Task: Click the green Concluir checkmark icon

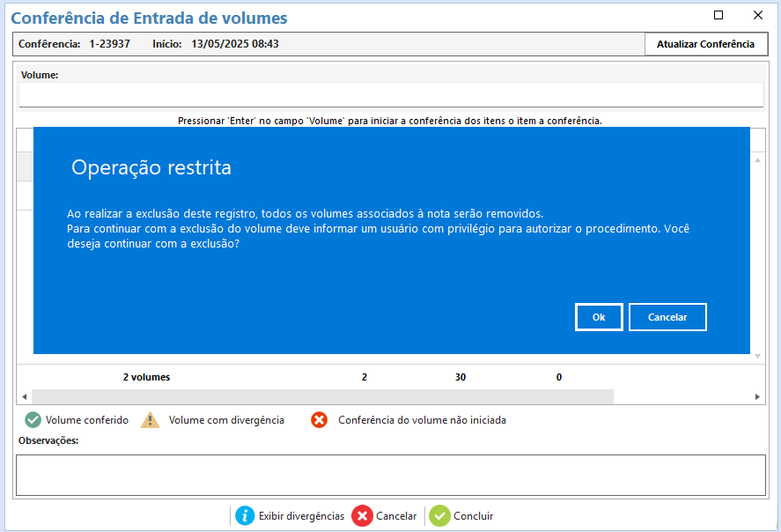Action: click(x=439, y=516)
